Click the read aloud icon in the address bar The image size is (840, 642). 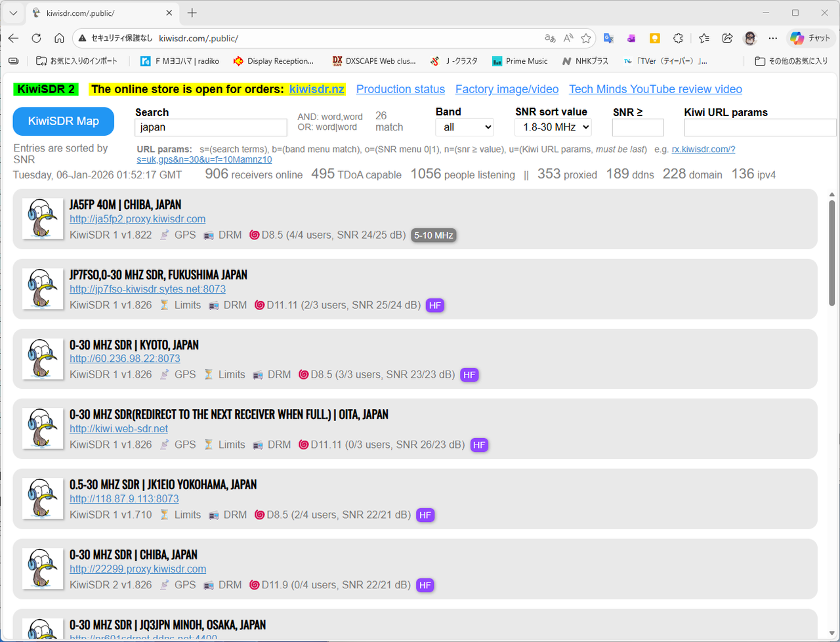568,38
